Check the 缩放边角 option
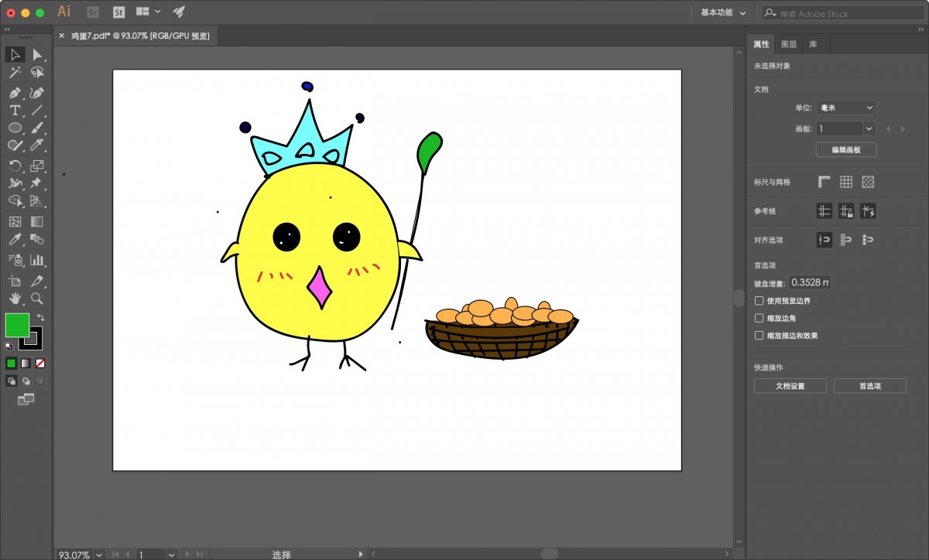 click(759, 318)
